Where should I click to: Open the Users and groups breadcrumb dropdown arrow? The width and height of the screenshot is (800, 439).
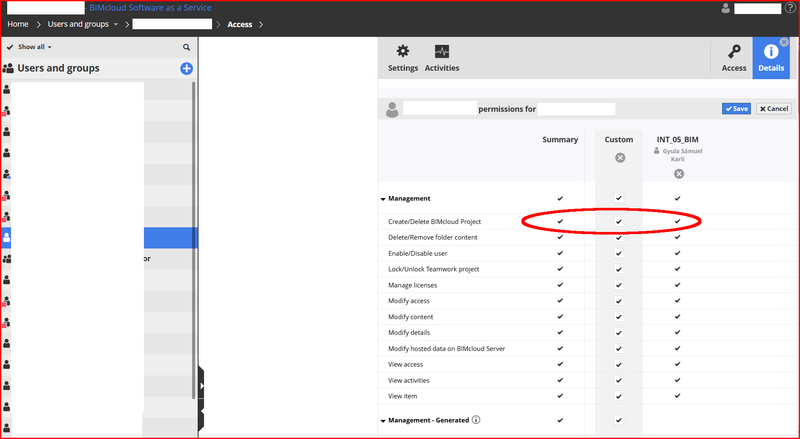pyautogui.click(x=116, y=25)
